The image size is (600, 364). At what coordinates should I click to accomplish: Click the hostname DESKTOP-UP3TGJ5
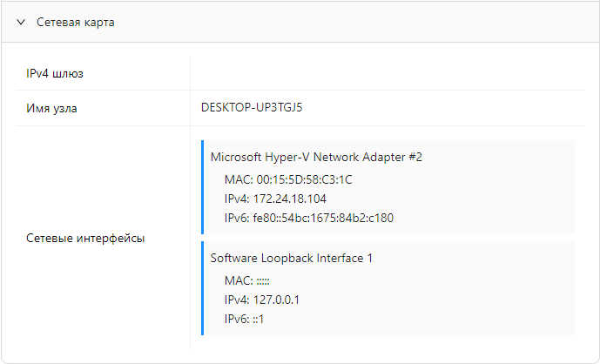pyautogui.click(x=252, y=108)
